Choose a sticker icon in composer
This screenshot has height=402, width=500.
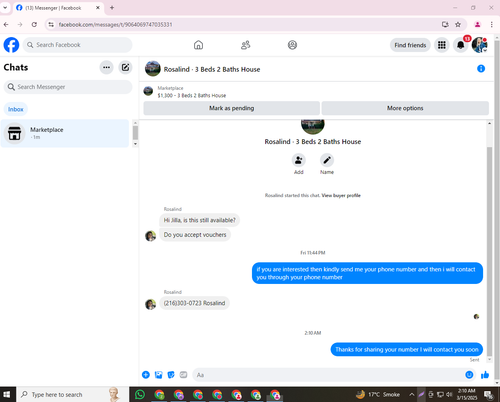coord(171,375)
